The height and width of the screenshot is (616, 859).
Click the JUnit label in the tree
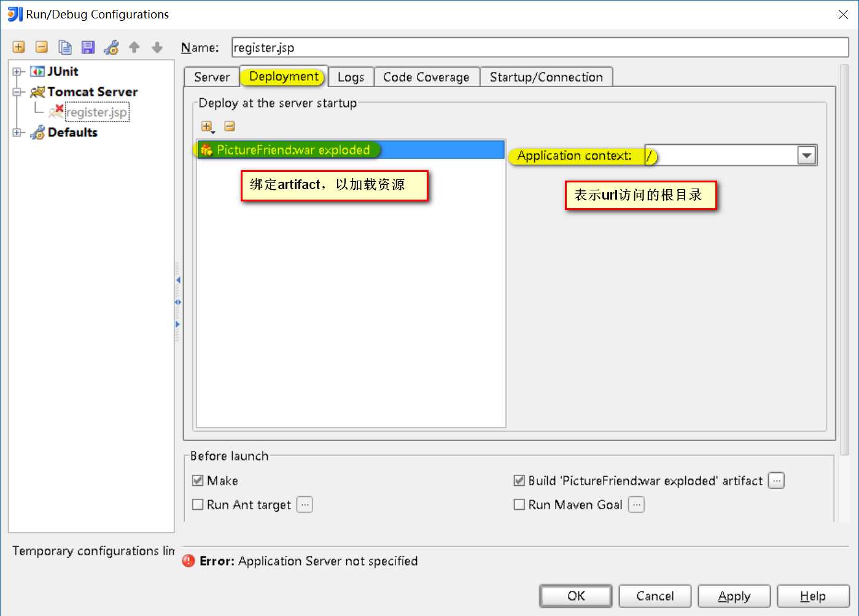[x=63, y=72]
